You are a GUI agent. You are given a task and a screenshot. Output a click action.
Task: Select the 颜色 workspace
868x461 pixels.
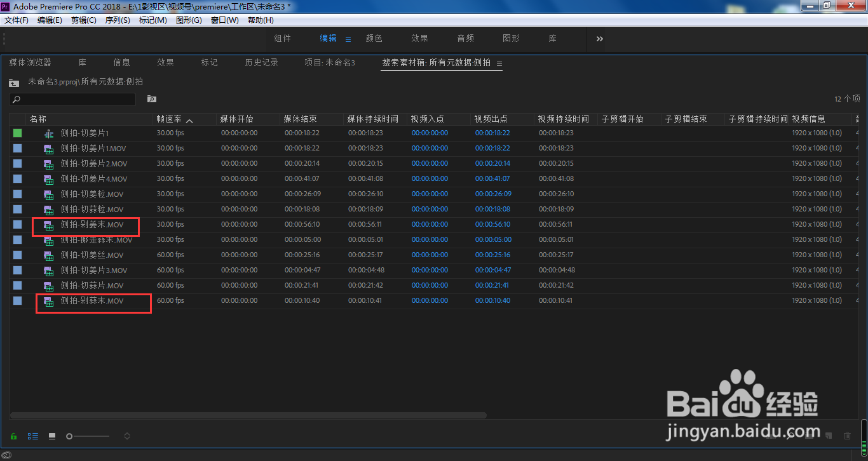click(374, 39)
